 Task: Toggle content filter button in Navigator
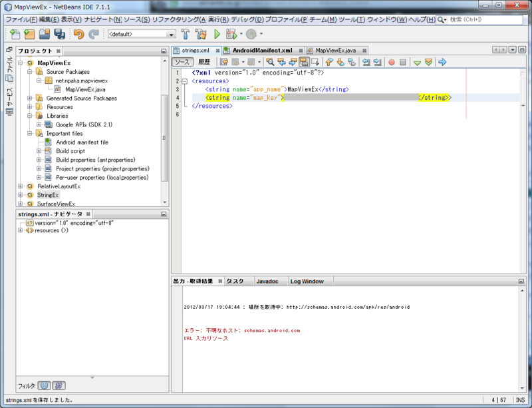[x=59, y=385]
